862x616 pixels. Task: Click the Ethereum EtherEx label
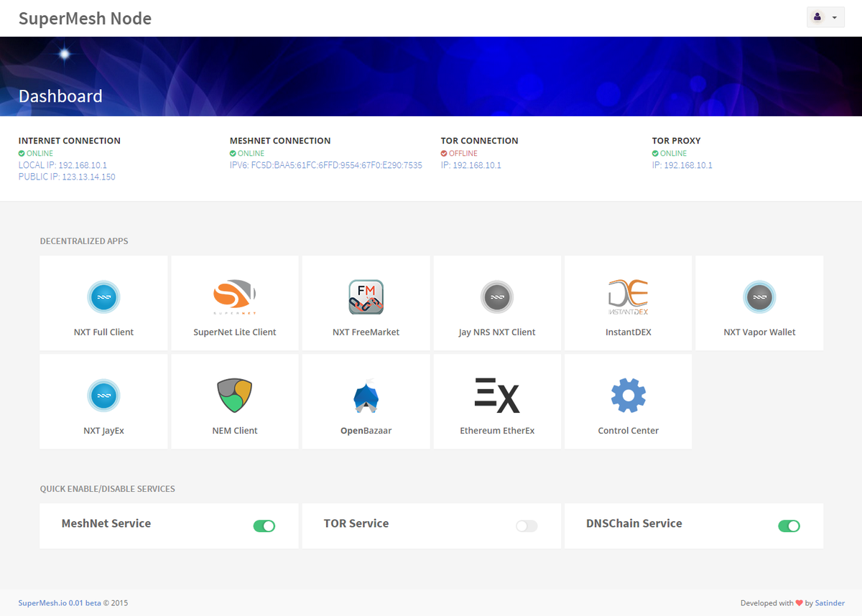coord(497,431)
